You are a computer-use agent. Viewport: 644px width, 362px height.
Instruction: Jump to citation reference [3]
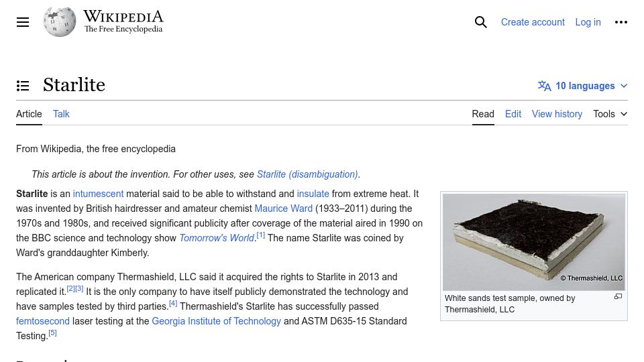pyautogui.click(x=79, y=288)
